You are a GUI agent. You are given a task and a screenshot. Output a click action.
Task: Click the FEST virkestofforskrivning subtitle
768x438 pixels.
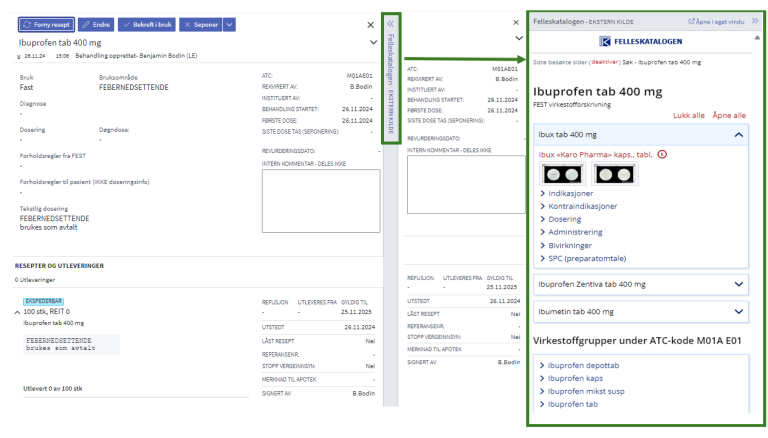572,104
